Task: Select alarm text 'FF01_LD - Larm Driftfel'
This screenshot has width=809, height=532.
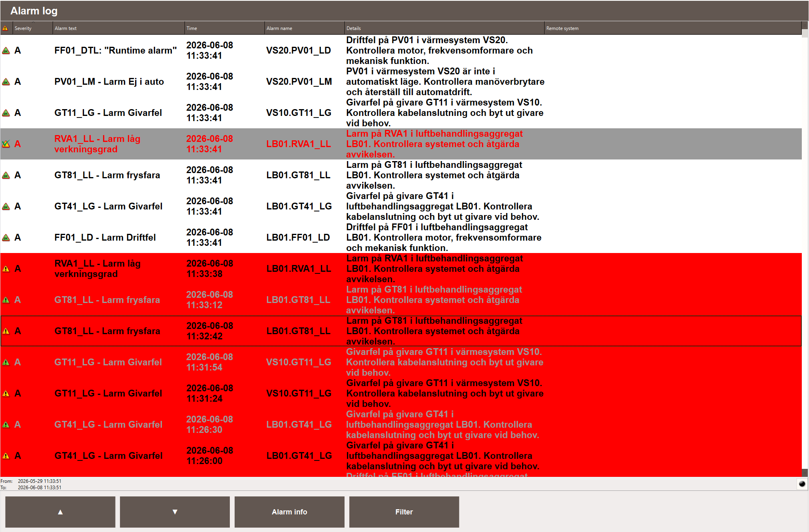Action: pyautogui.click(x=105, y=238)
